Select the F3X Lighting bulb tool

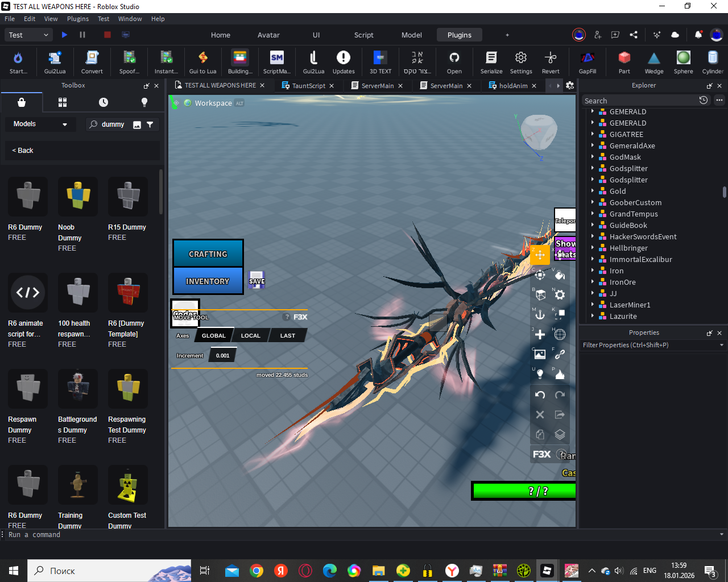[540, 375]
